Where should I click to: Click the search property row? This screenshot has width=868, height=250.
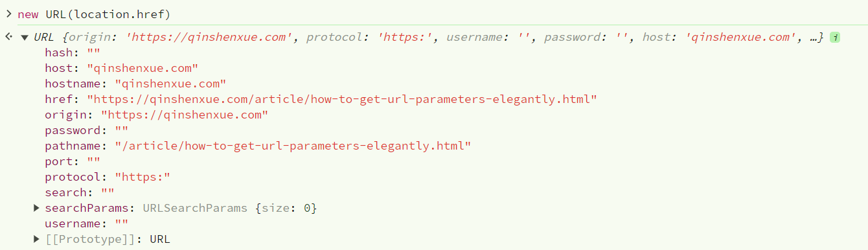pyautogui.click(x=80, y=193)
